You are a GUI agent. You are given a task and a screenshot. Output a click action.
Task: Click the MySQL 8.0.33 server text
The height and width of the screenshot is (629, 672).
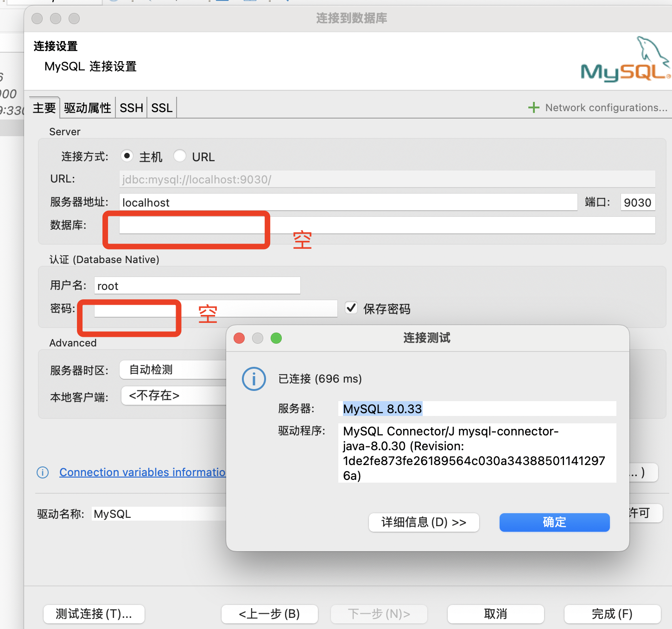[382, 409]
